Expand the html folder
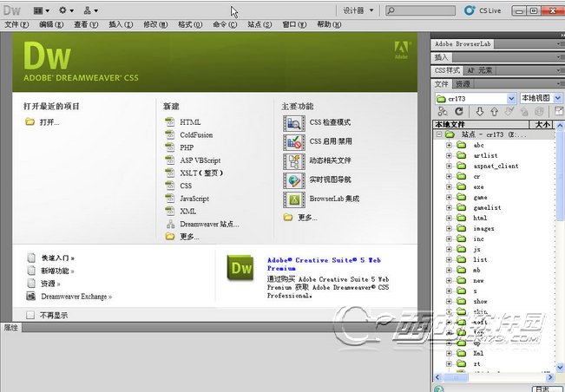The width and height of the screenshot is (565, 392). pyautogui.click(x=449, y=219)
